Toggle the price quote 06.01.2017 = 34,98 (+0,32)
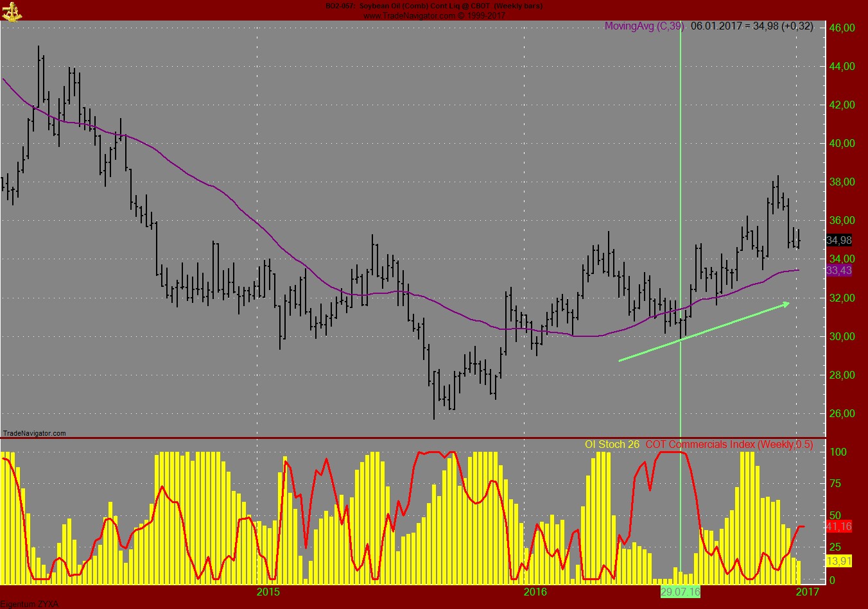868x609 pixels. click(750, 26)
